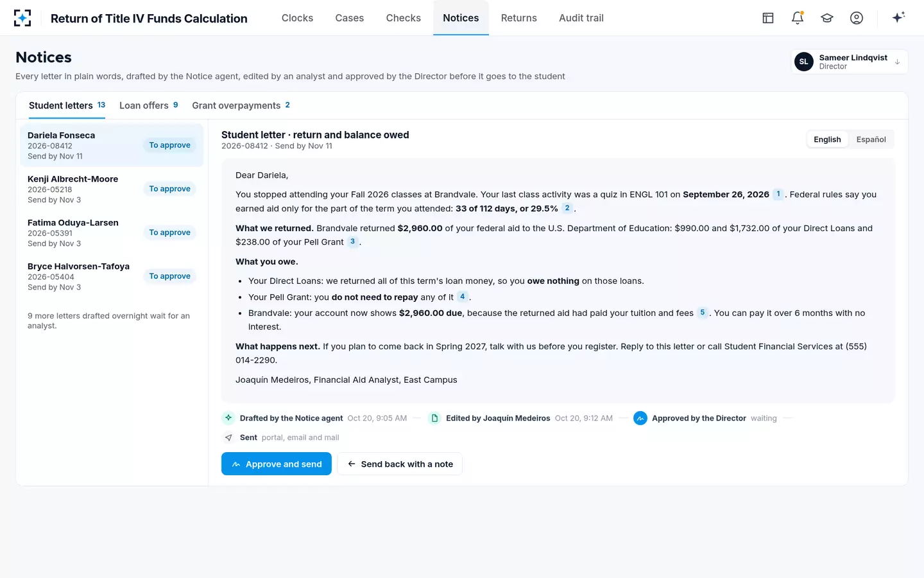This screenshot has width=924, height=578.
Task: Click the "Edited by Joaquín Medeiros" label
Action: (498, 418)
